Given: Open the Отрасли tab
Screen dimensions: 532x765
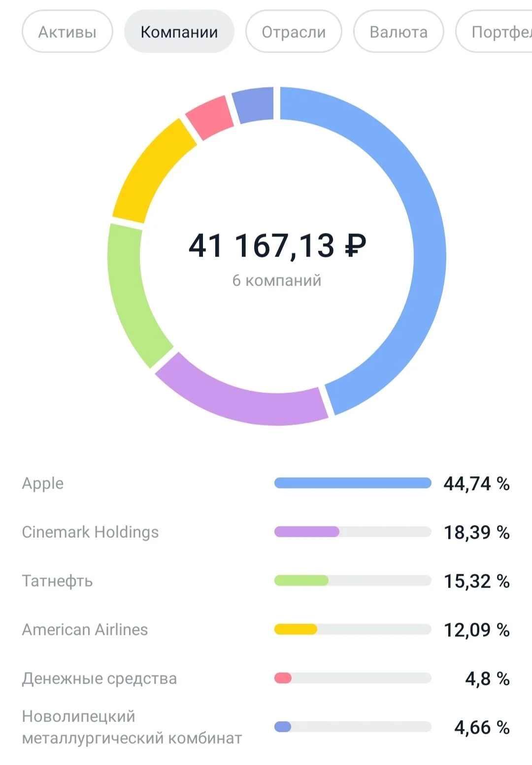Looking at the screenshot, I should pos(294,32).
